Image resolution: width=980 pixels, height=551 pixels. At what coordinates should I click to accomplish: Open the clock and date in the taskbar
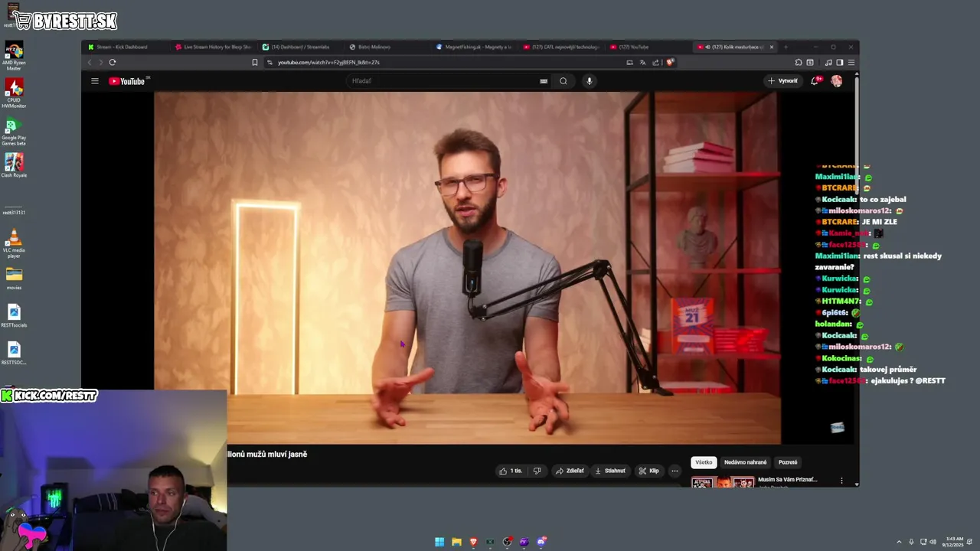[954, 542]
